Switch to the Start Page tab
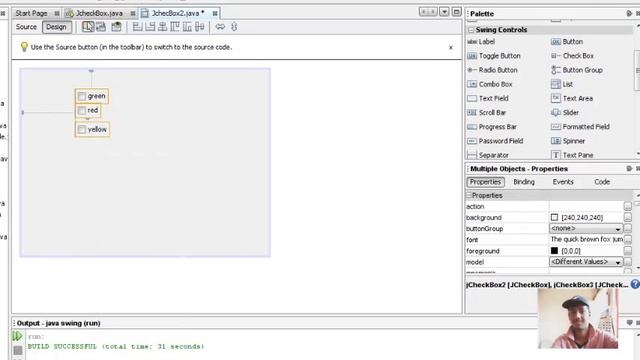Viewport: 640px width, 360px height. 31,13
